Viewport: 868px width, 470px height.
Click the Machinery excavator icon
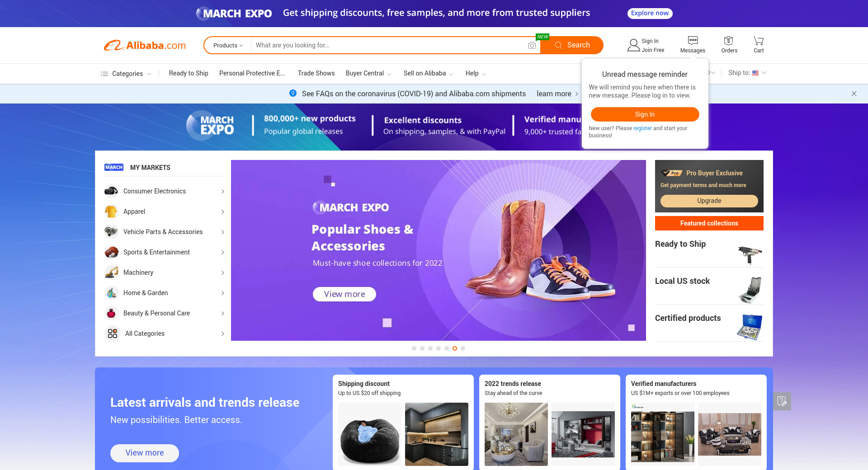pos(111,273)
